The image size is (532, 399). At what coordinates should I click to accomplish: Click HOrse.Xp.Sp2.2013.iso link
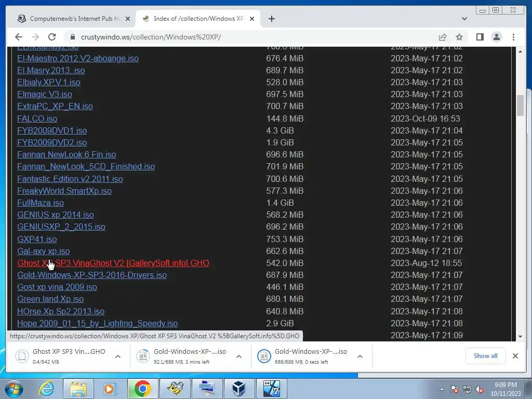coord(61,312)
